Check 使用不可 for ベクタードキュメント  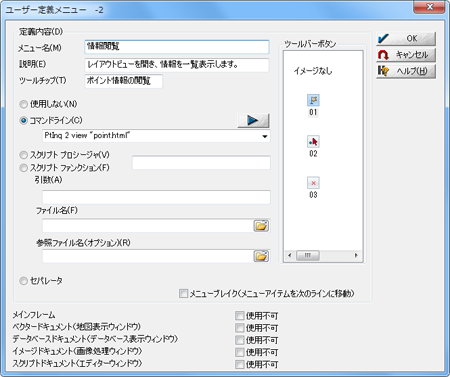click(239, 328)
